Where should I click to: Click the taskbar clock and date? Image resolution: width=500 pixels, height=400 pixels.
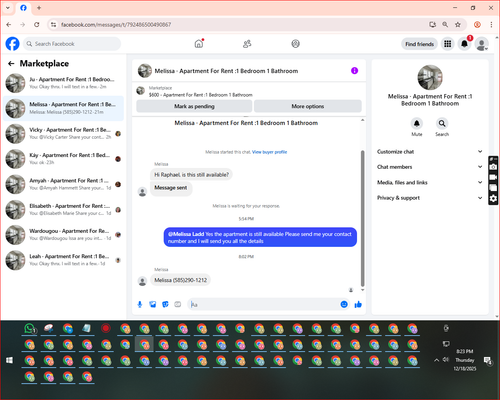[x=465, y=360]
